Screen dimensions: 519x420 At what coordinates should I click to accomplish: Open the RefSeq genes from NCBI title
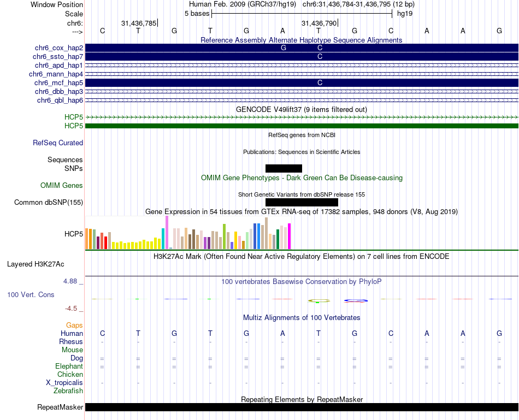tap(302, 135)
